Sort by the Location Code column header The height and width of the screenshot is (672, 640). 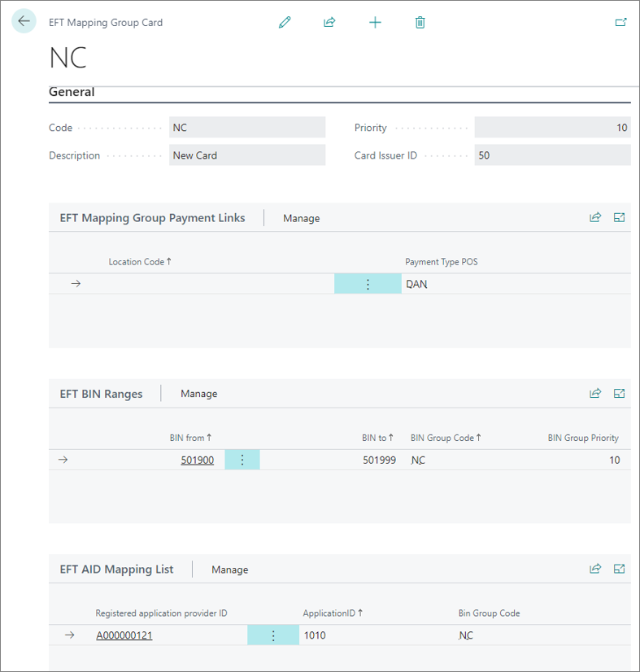click(140, 262)
